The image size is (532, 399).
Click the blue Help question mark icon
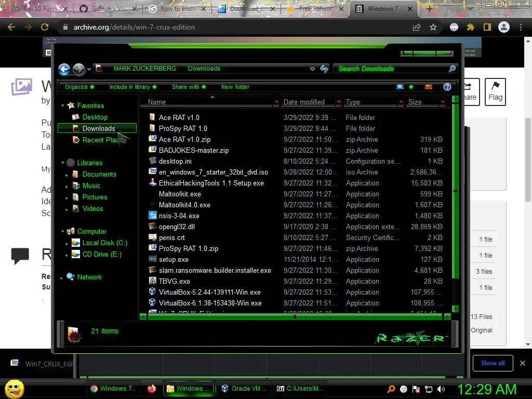[447, 87]
